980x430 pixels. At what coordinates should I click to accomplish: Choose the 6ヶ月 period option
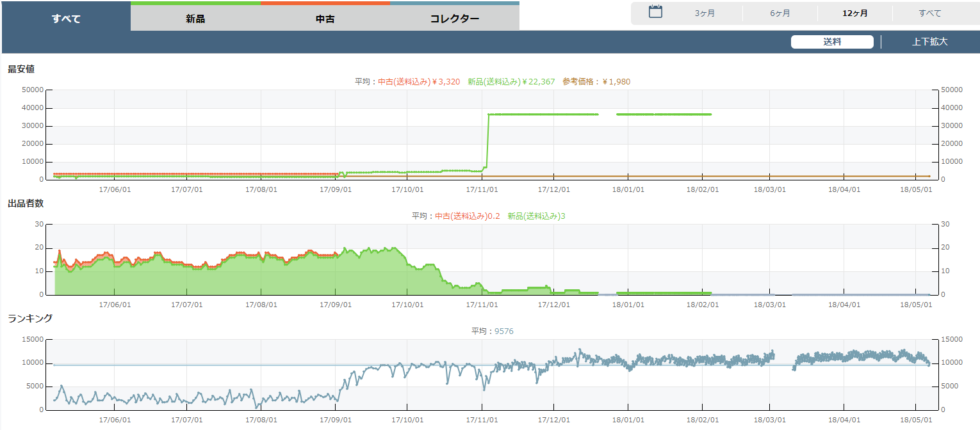780,13
